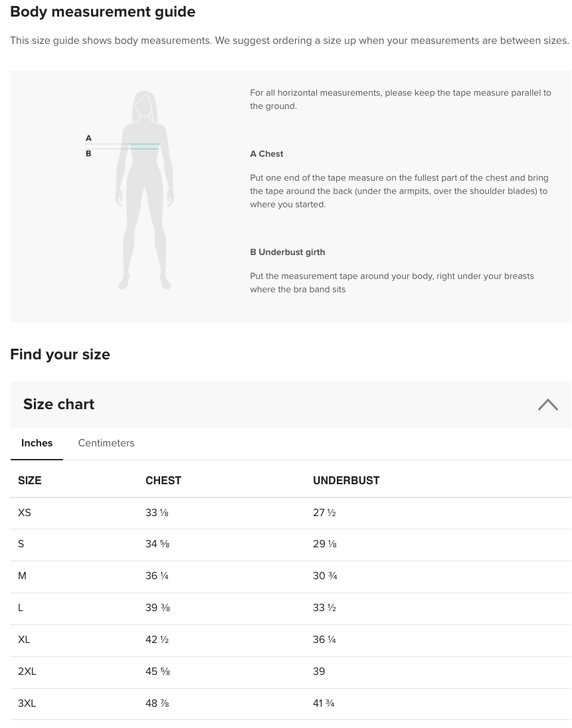The height and width of the screenshot is (728, 572).
Task: Select the Inches tab
Action: (x=37, y=443)
